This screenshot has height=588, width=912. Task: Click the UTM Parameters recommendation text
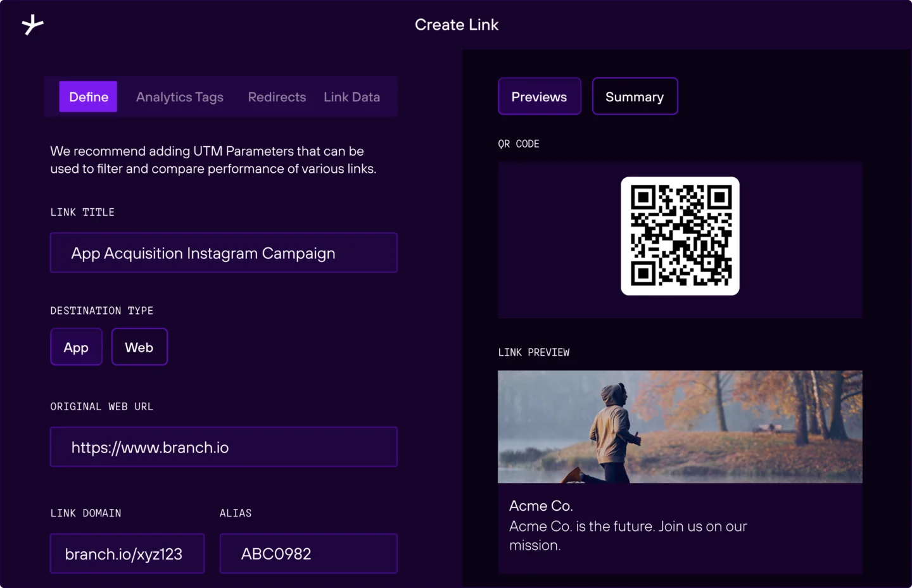[213, 160]
